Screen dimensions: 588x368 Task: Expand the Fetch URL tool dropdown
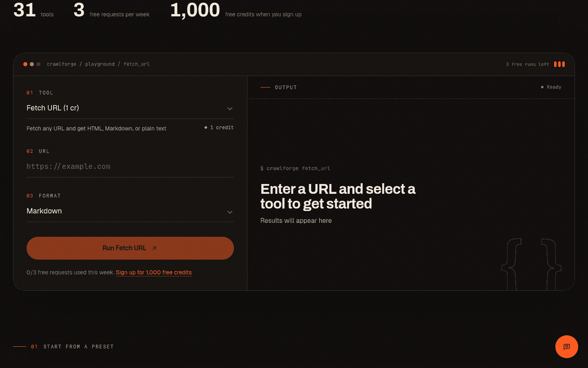click(x=130, y=108)
